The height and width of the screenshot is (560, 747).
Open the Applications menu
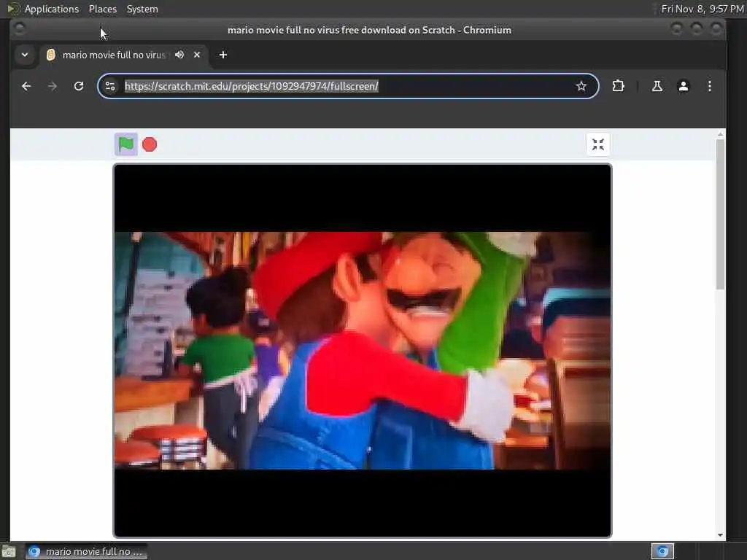tap(52, 9)
